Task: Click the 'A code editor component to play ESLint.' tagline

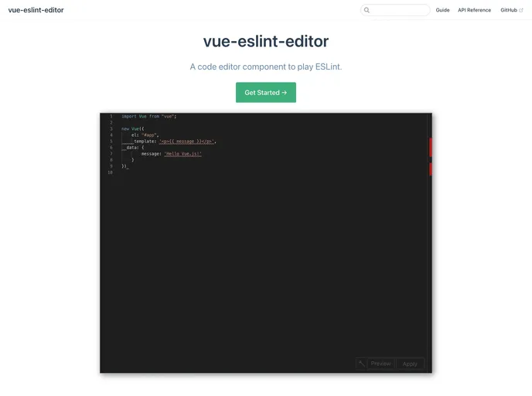Action: (266, 67)
